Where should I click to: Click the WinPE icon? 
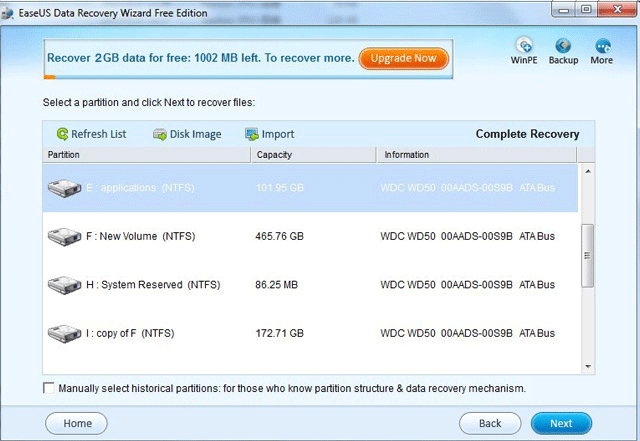tap(526, 46)
